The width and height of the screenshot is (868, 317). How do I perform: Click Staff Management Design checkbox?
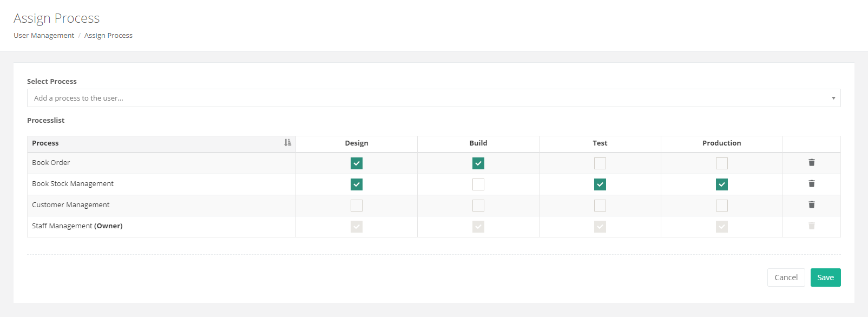click(357, 227)
